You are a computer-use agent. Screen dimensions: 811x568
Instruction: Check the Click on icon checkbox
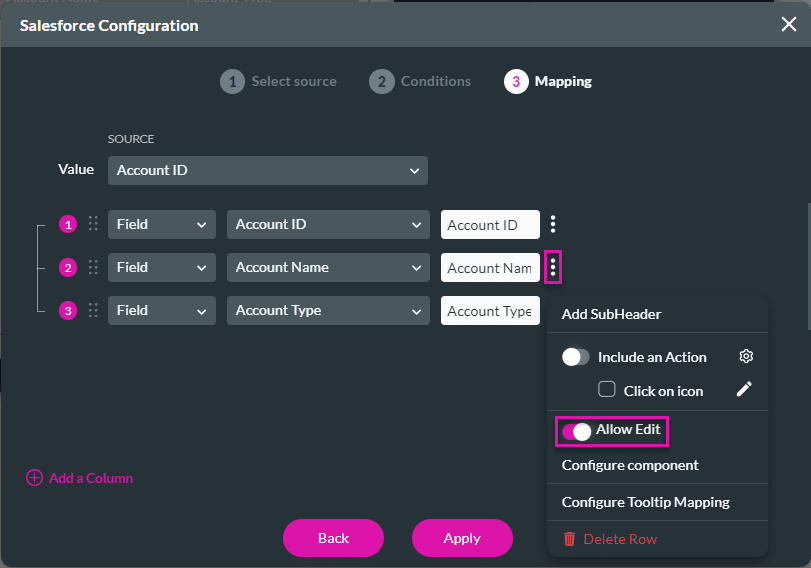607,390
